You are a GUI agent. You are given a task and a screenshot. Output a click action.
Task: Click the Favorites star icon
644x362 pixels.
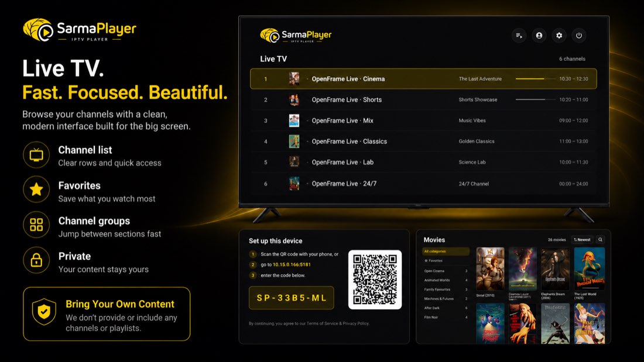[x=36, y=189]
